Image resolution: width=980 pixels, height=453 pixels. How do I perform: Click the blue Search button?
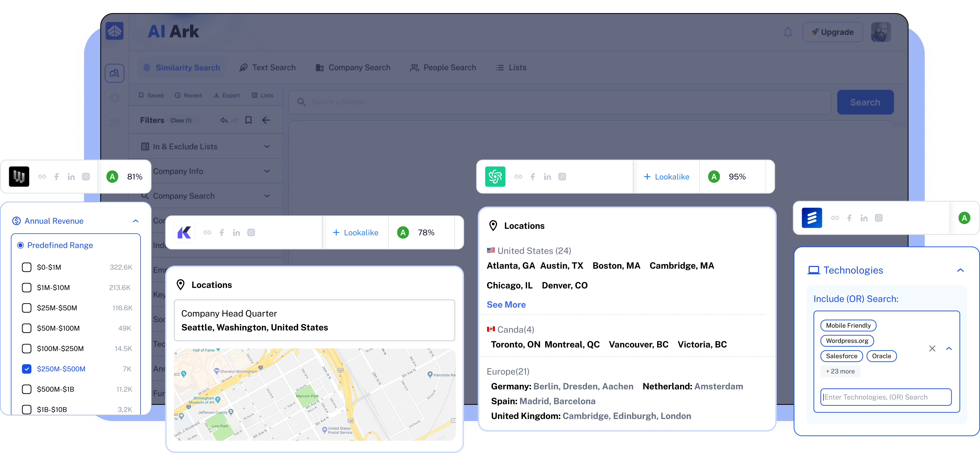tap(865, 102)
